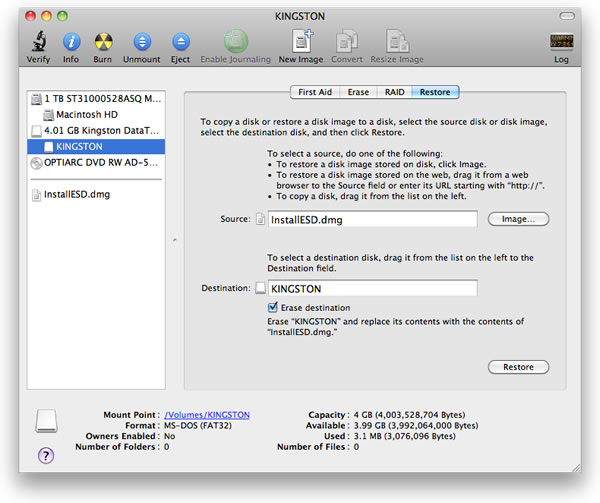Open the /Volumes/KINGSTON mount point link
The width and height of the screenshot is (600, 503).
(207, 414)
